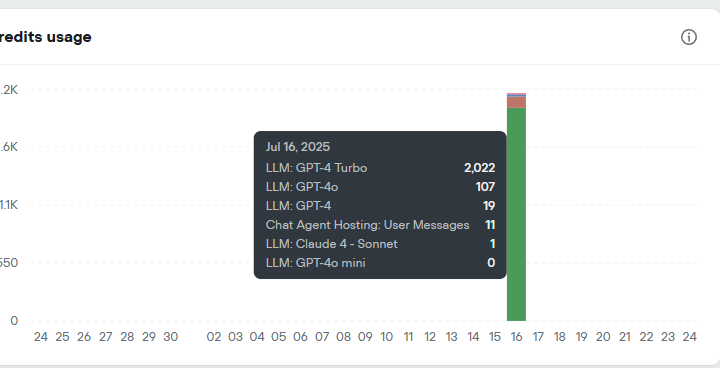Click the credits usage info icon
The height and width of the screenshot is (368, 720).
688,37
